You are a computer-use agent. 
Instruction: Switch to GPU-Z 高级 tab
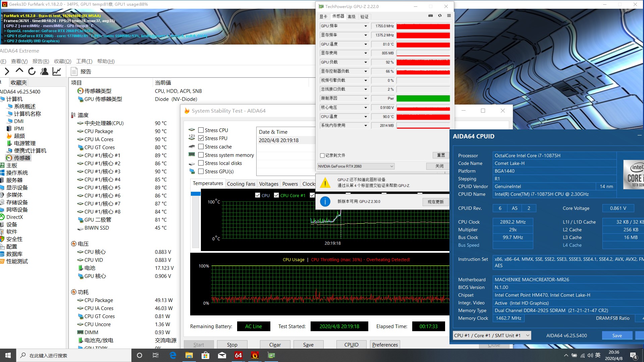[352, 16]
